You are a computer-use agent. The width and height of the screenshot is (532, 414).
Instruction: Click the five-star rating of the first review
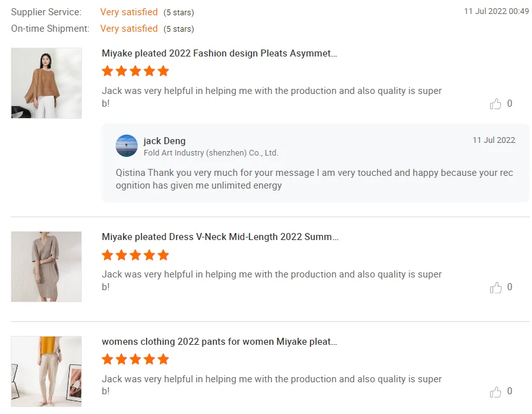tap(135, 71)
